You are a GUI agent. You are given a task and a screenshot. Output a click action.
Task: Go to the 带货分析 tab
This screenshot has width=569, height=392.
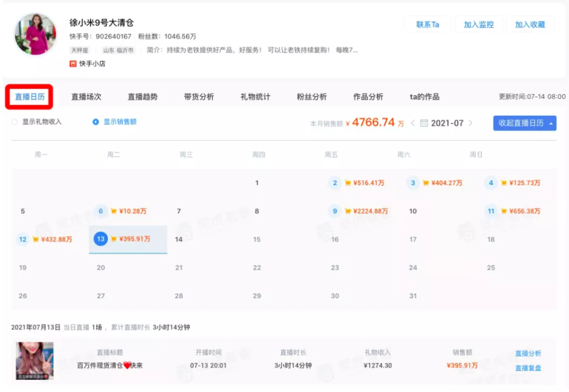click(x=199, y=97)
